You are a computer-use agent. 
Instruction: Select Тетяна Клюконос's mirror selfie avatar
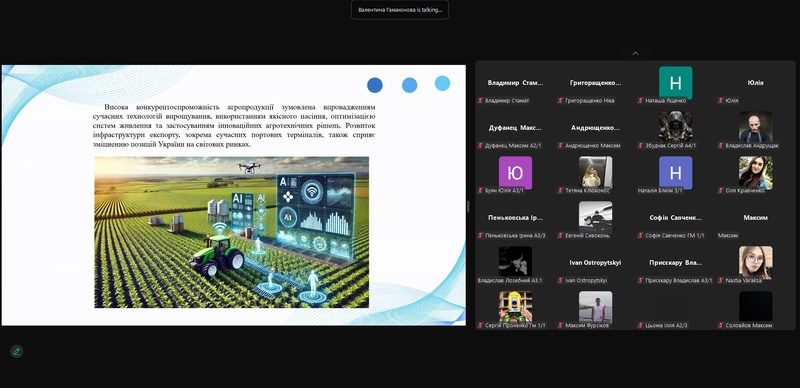coord(595,172)
